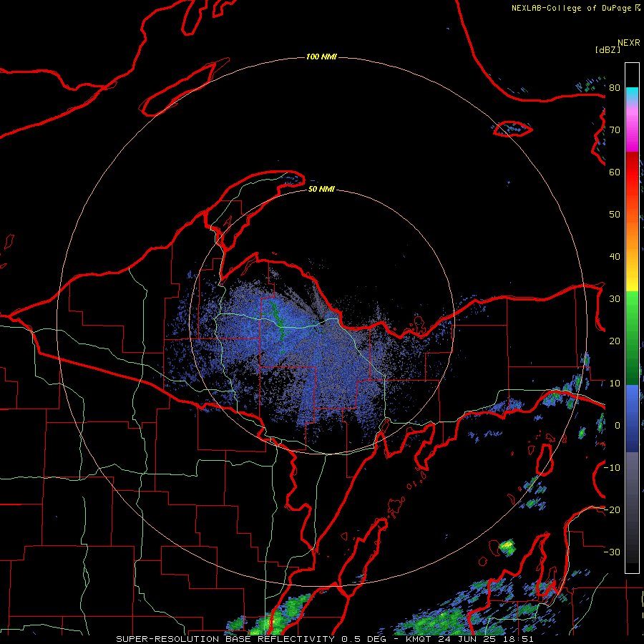The height and width of the screenshot is (644, 644).
Task: Click the 50 value on dBZ scale
Action: pos(615,215)
